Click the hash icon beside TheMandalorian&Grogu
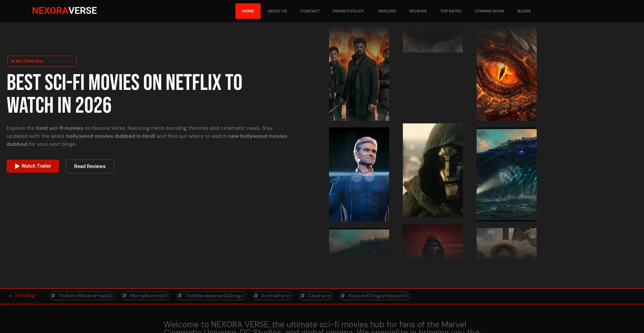 click(x=180, y=296)
